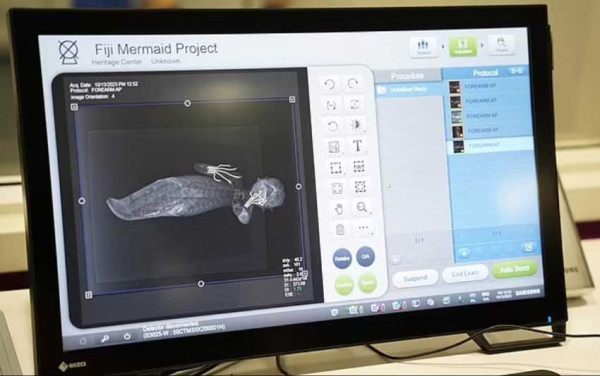This screenshot has height=376, width=600.
Task: Select the magnifier zoom tool
Action: 362,208
